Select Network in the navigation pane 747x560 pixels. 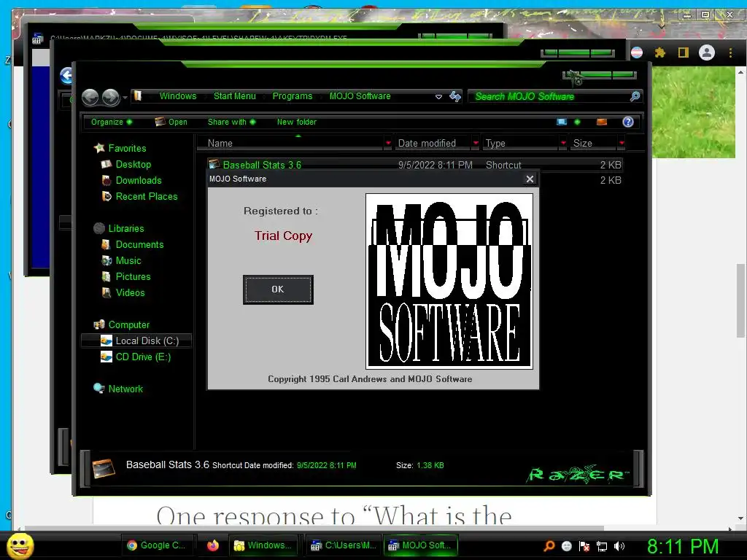pos(125,389)
